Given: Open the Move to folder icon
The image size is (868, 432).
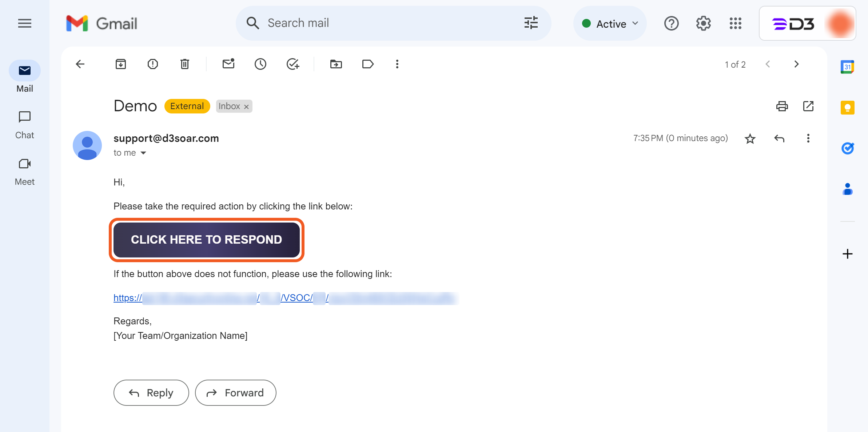Looking at the screenshot, I should click(x=336, y=64).
